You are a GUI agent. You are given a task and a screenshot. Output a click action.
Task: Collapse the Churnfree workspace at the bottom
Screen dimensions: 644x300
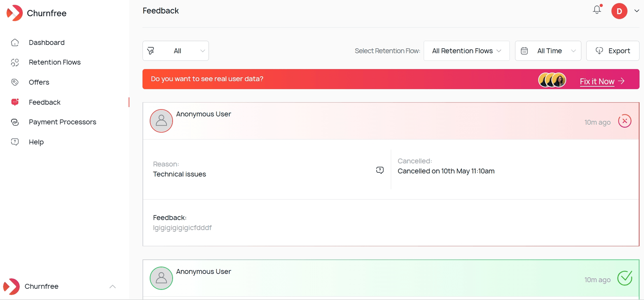[x=112, y=286]
